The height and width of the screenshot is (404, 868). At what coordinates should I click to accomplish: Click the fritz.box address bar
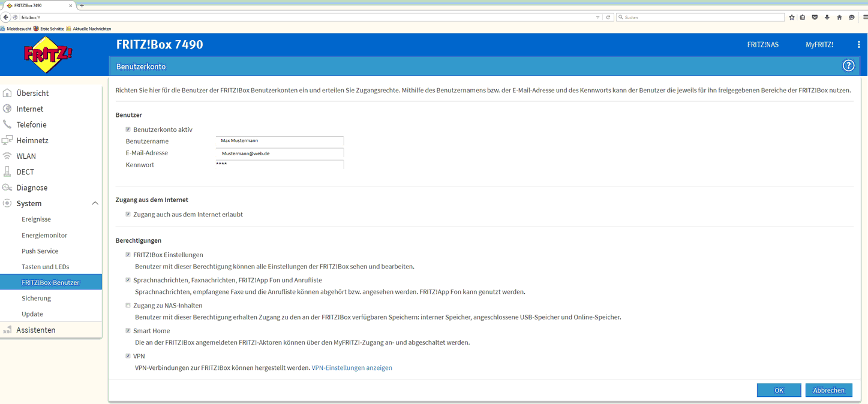pyautogui.click(x=306, y=17)
